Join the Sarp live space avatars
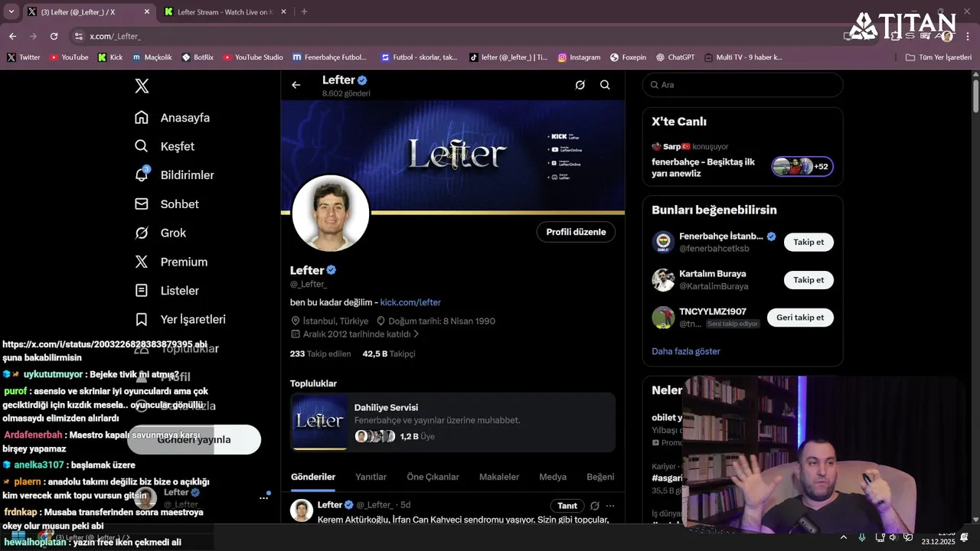 [802, 166]
